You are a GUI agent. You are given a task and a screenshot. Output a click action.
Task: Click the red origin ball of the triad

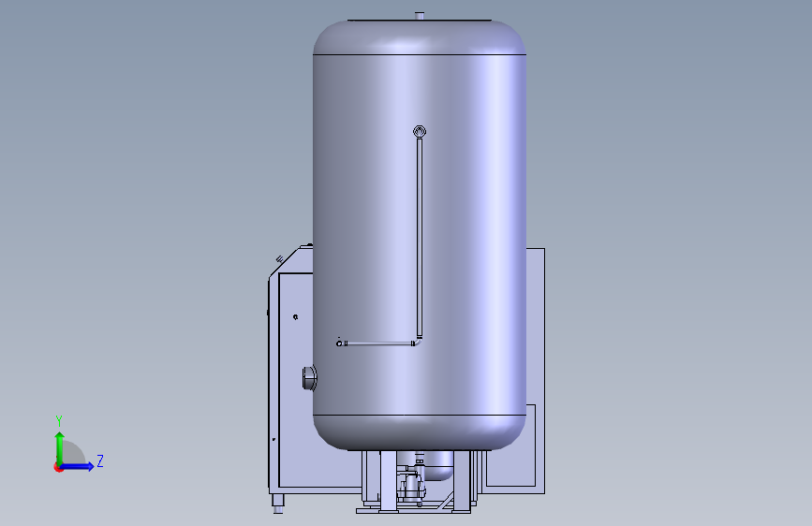[58, 467]
